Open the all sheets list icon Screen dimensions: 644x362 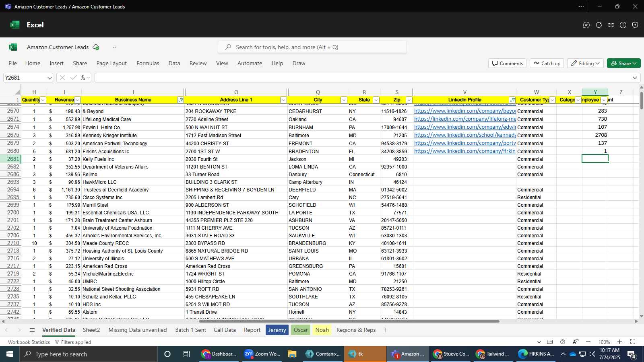point(32,330)
